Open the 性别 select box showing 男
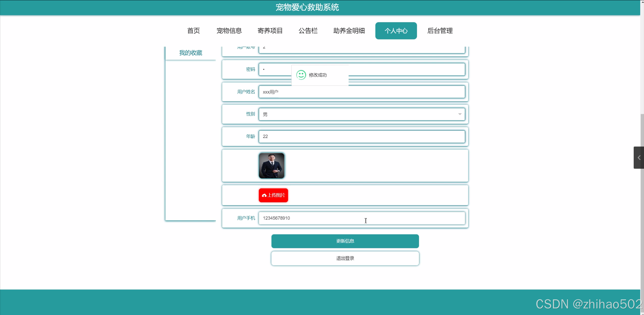Viewport: 644px width, 315px height. click(361, 114)
